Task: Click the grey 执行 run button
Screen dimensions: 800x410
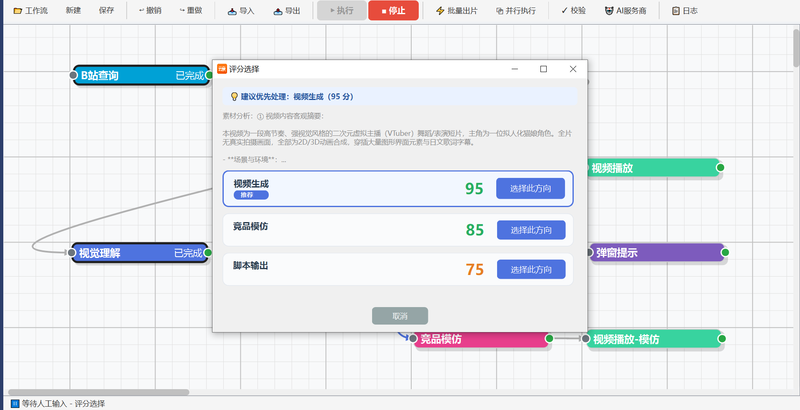Action: click(342, 10)
